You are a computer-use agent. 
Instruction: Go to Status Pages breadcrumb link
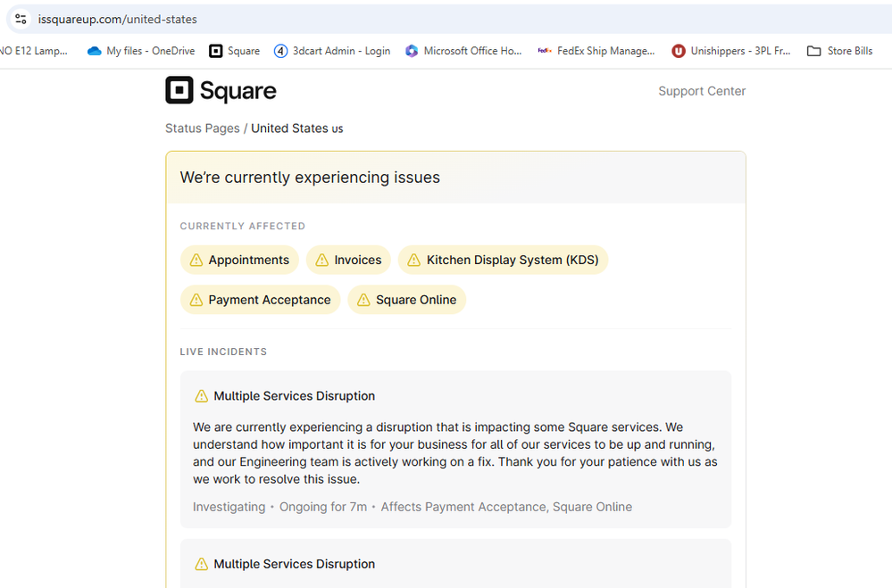tap(202, 128)
